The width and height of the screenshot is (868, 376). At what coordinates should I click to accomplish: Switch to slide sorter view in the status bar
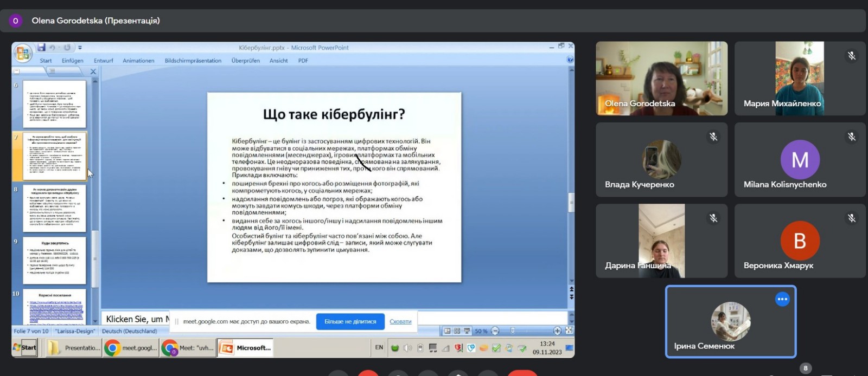[457, 331]
